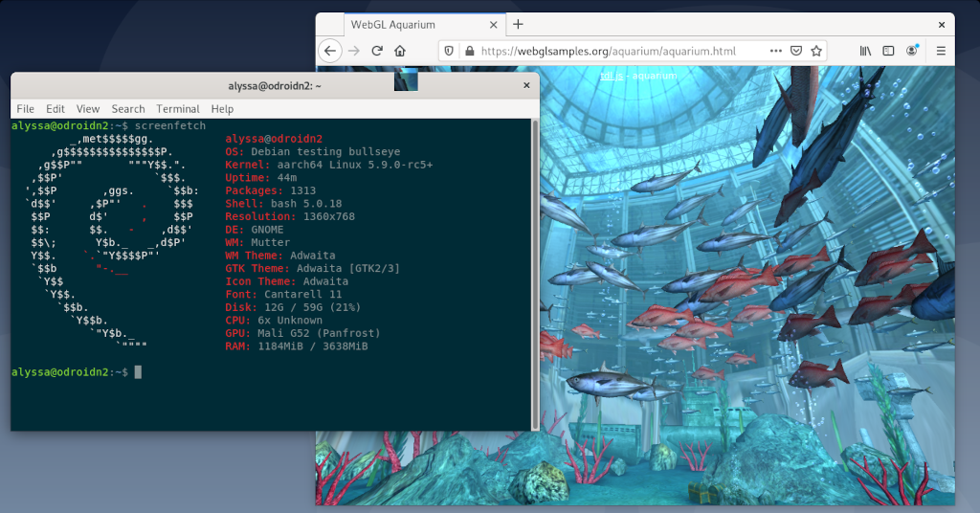This screenshot has height=513, width=980.
Task: Close the alyssa@odroidn2 terminal window
Action: click(526, 85)
